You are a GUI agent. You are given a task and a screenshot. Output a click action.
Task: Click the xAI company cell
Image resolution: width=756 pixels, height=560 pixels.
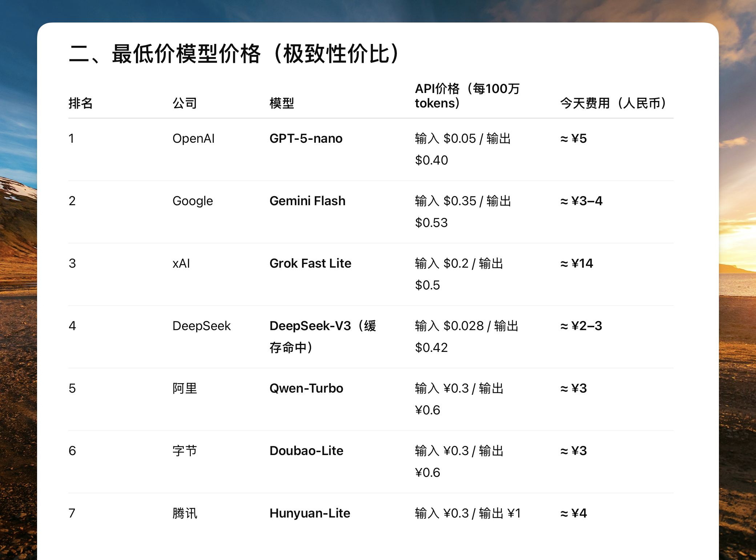pos(181,264)
